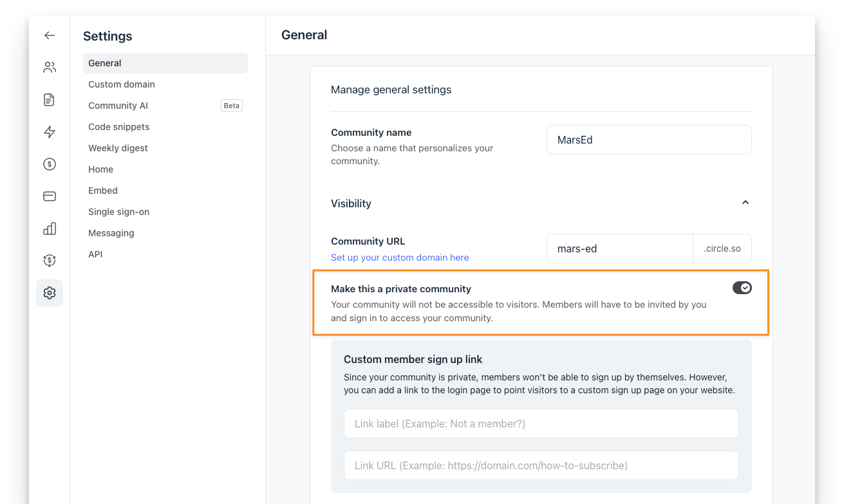Select the Settings gear icon
844x504 pixels.
(x=50, y=293)
